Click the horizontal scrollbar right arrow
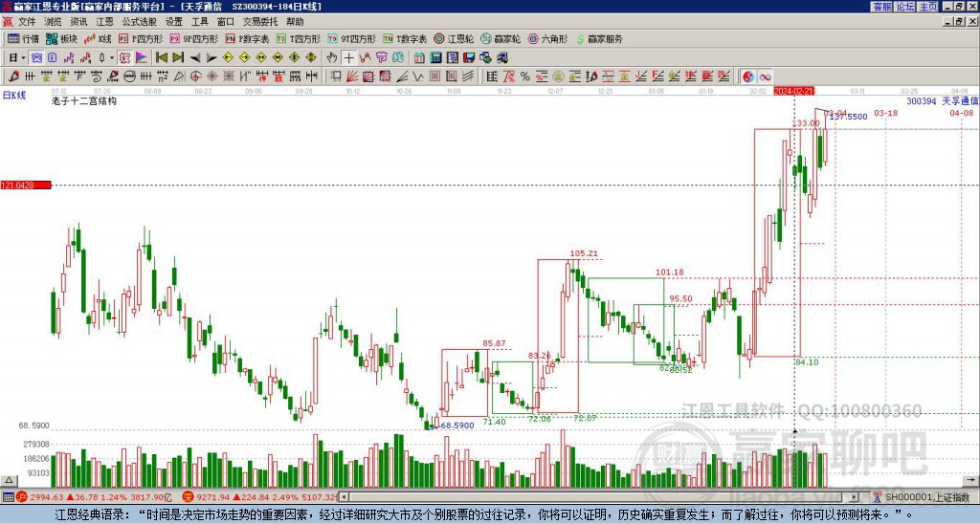Image resolution: width=980 pixels, height=524 pixels. click(855, 497)
